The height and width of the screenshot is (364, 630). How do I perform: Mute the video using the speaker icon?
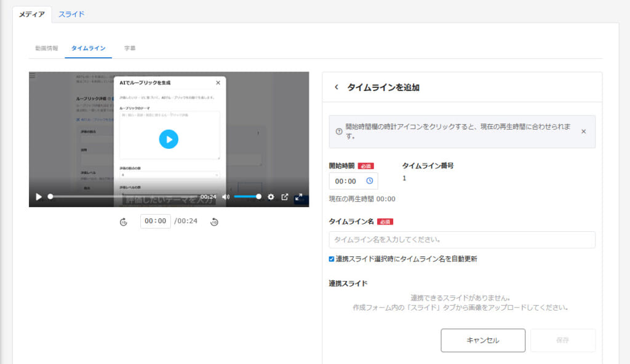(226, 197)
